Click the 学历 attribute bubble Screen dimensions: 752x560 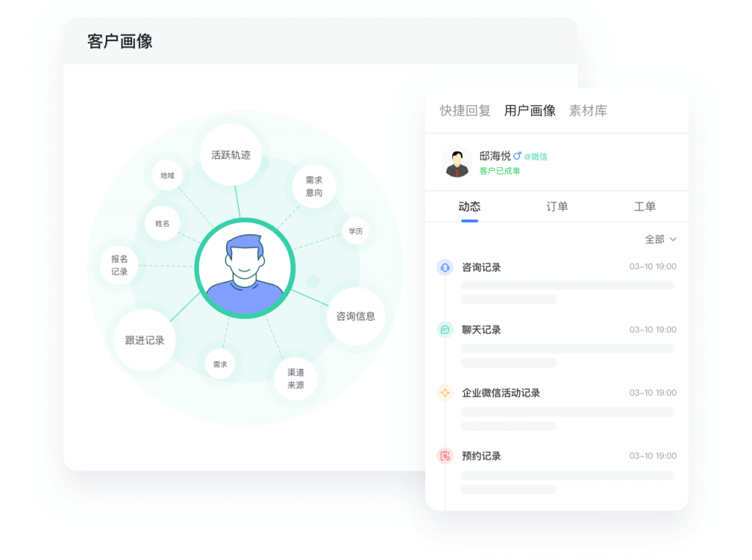(357, 230)
